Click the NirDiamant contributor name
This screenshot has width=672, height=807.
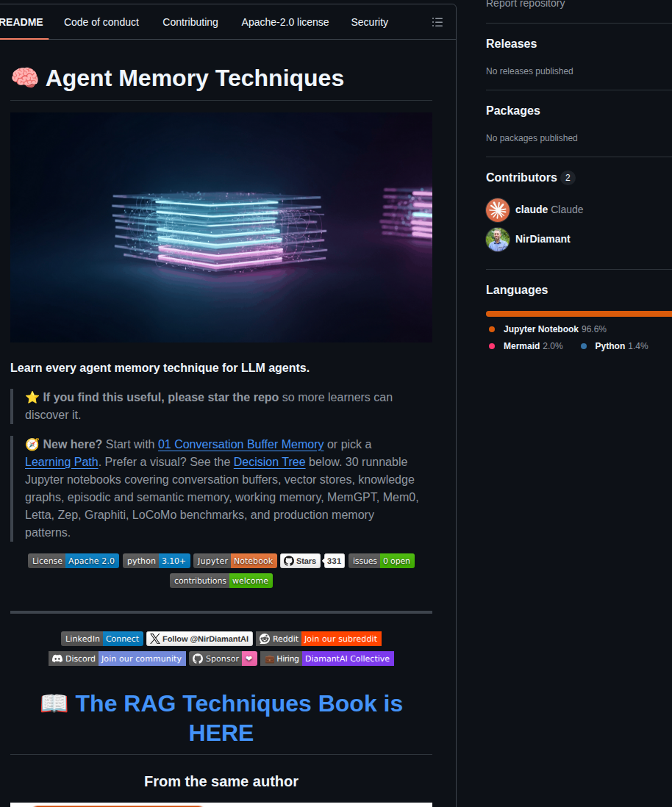coord(543,240)
